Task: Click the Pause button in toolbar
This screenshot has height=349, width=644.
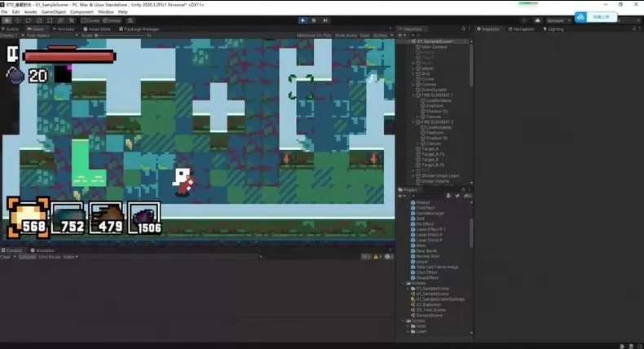Action: pos(314,20)
